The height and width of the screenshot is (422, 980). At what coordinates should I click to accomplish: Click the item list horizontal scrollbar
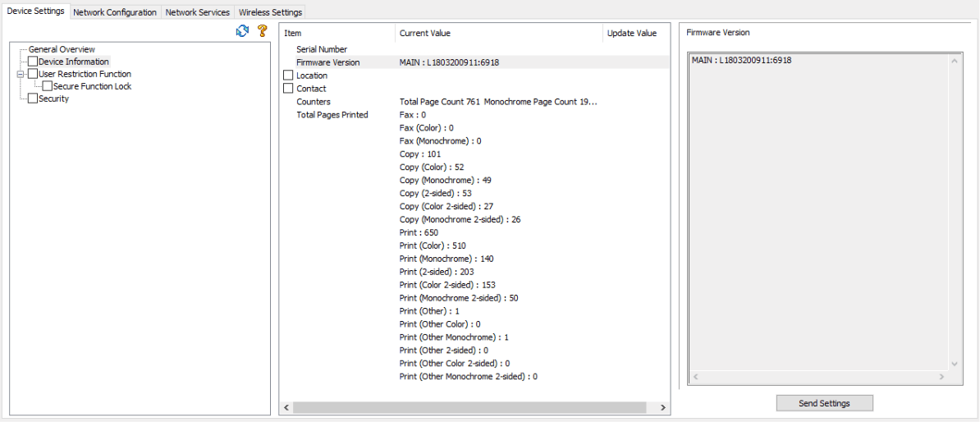click(469, 407)
